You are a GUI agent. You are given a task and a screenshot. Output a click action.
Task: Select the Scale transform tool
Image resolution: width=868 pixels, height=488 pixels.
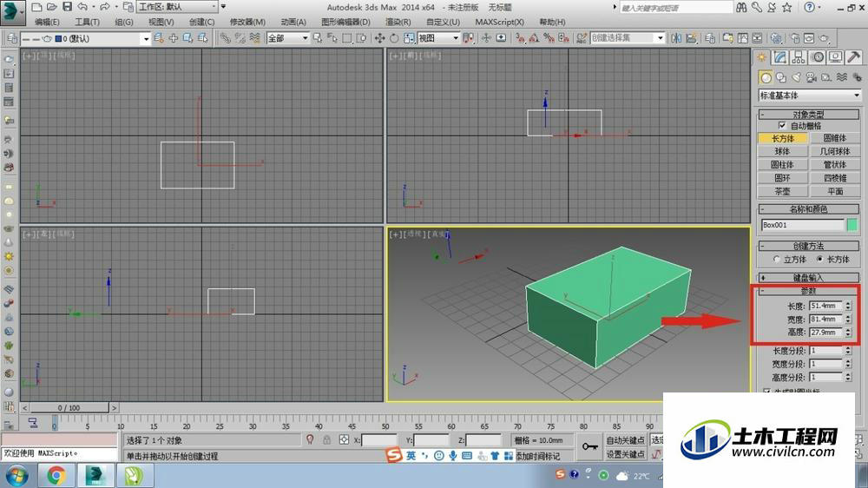[409, 38]
